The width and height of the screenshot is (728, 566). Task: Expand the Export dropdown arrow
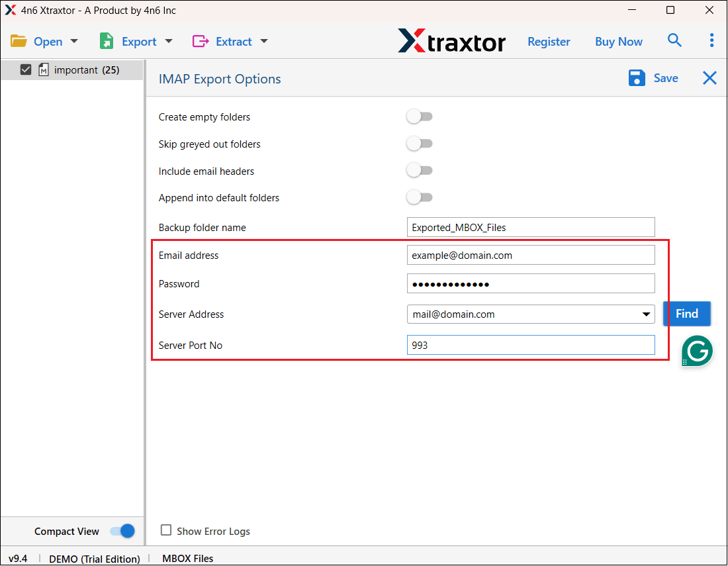pos(167,41)
